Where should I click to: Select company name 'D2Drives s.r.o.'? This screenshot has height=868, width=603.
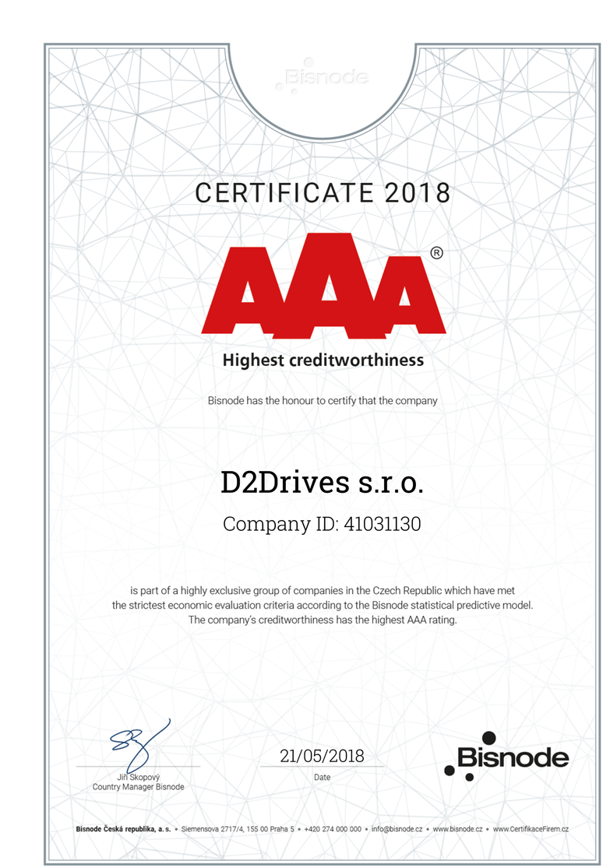pyautogui.click(x=322, y=483)
